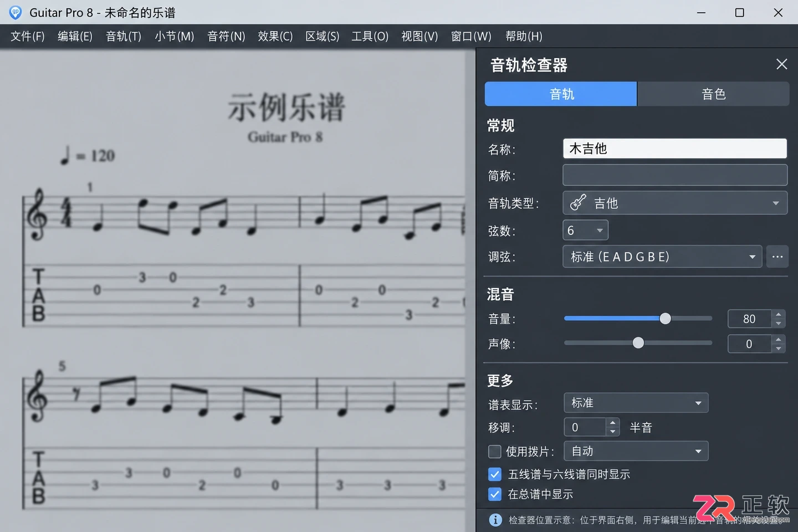This screenshot has width=798, height=532.
Task: Uncheck 五线谱与六线谱同时显示
Action: (495, 474)
